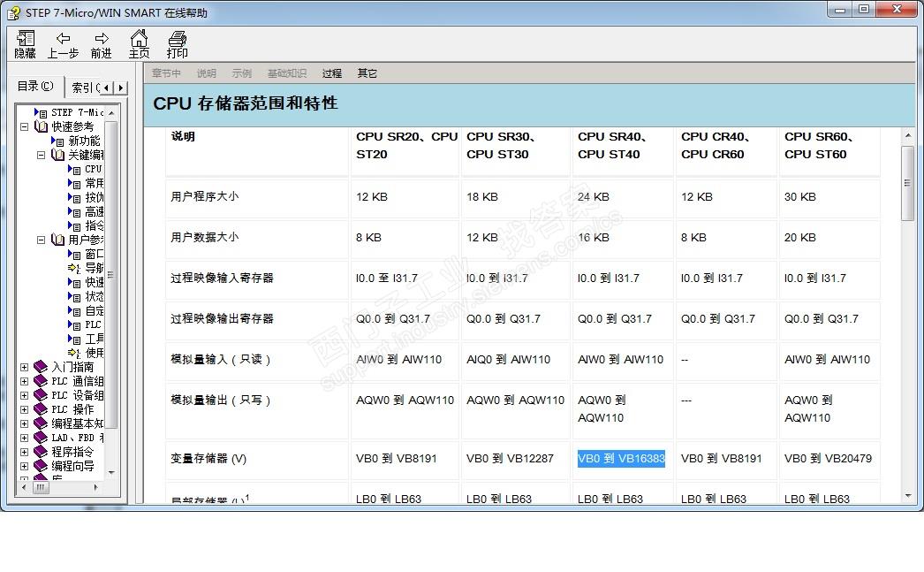Viewport: 924px width, 572px height.
Task: Click content pane scroll-down arrow
Action: pos(907,496)
